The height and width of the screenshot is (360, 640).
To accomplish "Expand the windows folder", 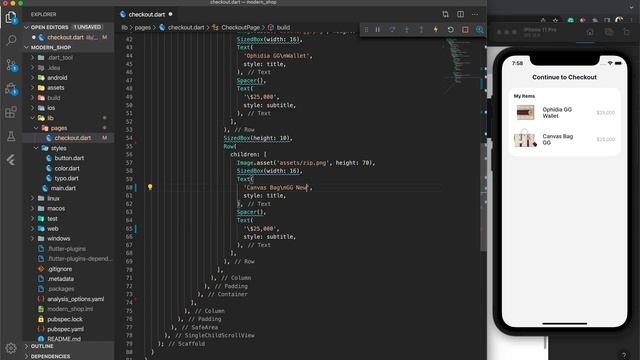I will point(58,238).
